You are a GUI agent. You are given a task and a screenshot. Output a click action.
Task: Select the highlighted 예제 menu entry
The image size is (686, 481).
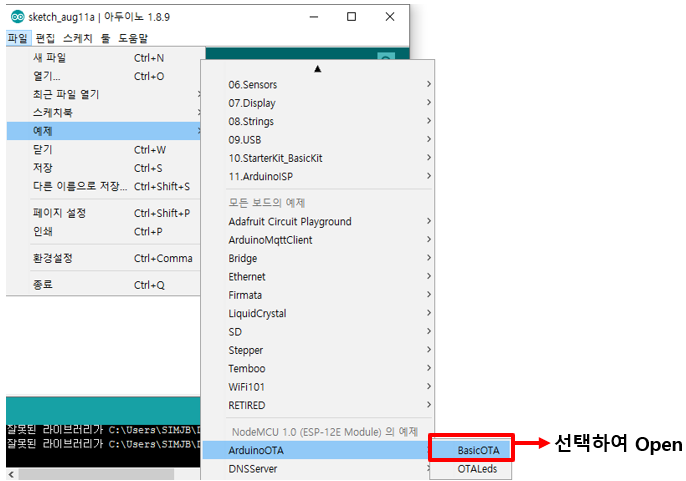click(104, 131)
